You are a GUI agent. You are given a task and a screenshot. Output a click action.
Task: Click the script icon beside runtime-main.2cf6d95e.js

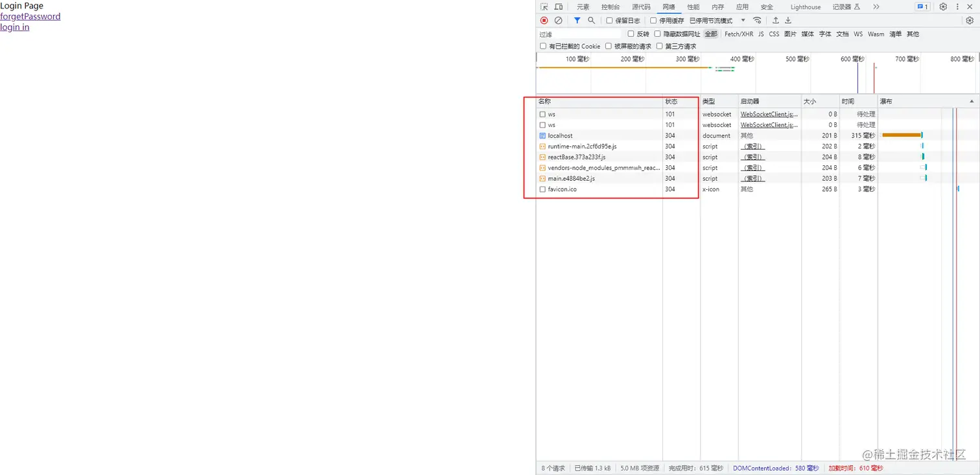click(542, 146)
